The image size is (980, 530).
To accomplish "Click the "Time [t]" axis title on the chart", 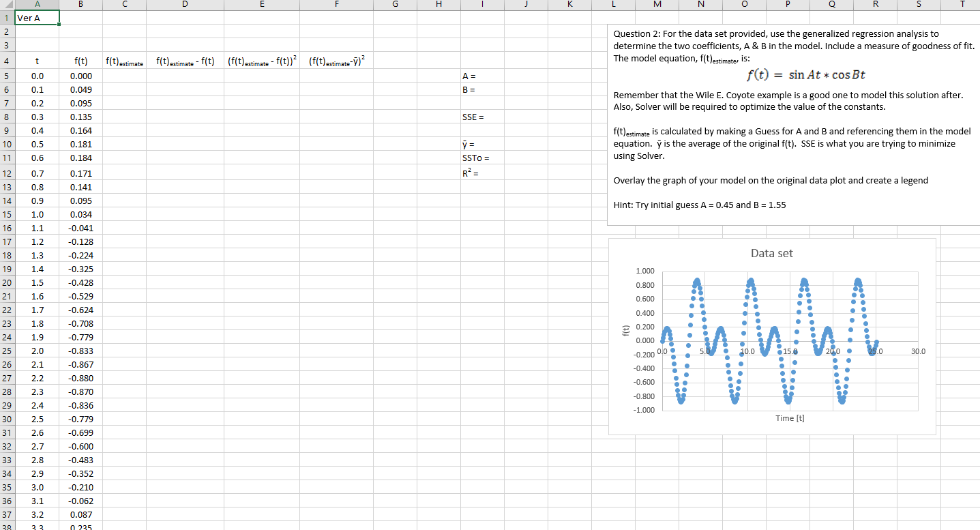I will 790,418.
